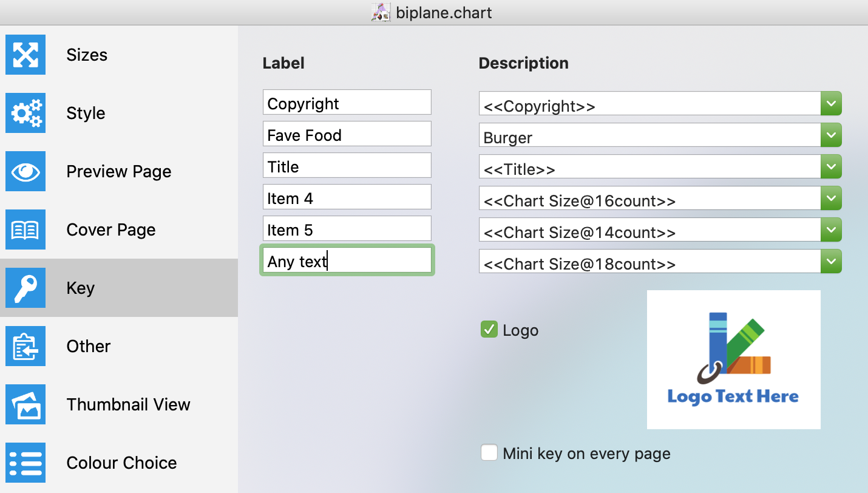Open the Burger description dropdown arrow

click(x=831, y=135)
